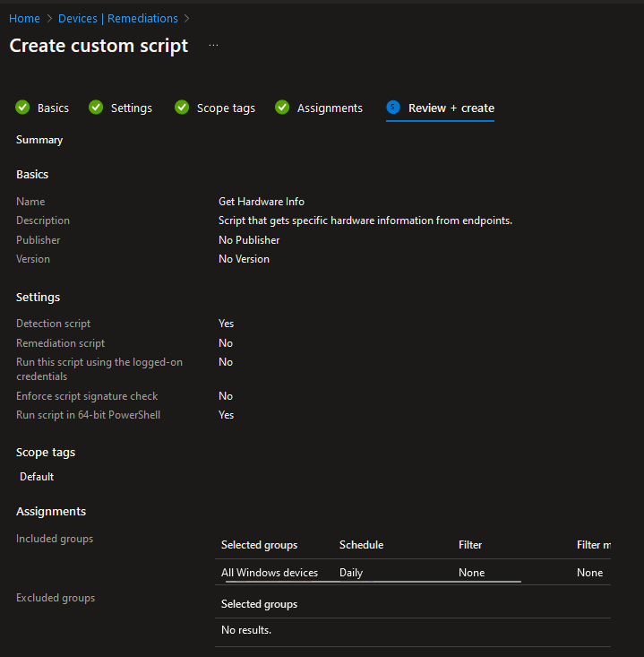
Task: Go to Devices | Remediations breadcrumb
Action: [x=117, y=19]
